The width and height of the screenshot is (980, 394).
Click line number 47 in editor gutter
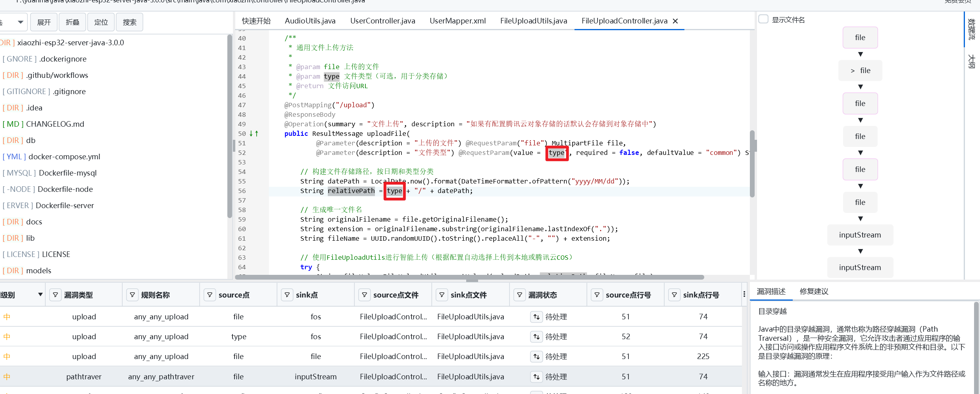(242, 105)
